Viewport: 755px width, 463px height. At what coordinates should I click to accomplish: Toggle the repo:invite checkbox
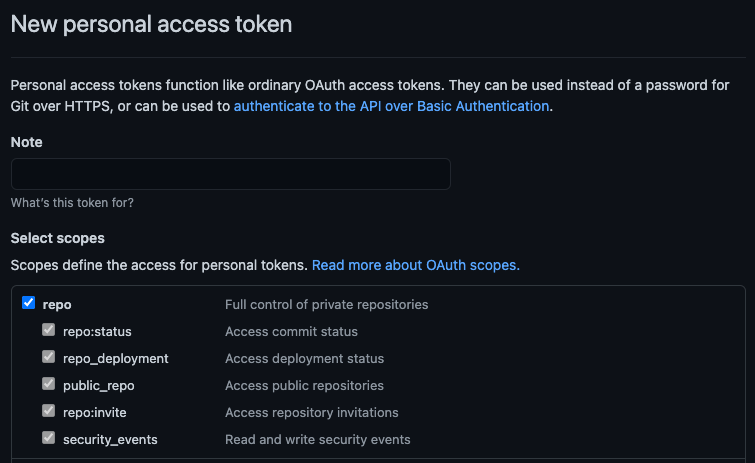[x=48, y=411]
